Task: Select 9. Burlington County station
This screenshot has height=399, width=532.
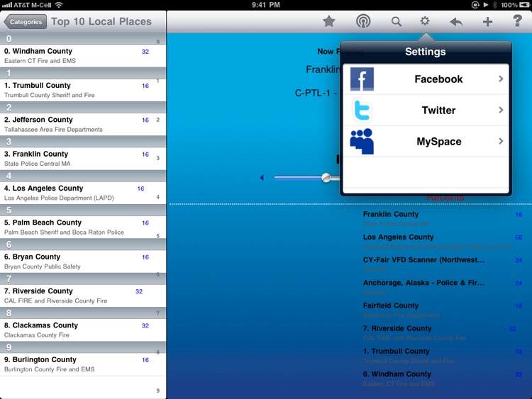Action: point(83,364)
